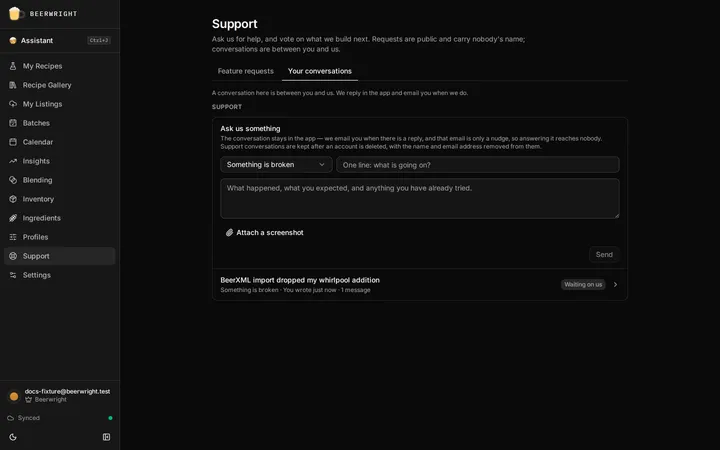The width and height of the screenshot is (720, 450).
Task: Click the Recipe Gallery icon
Action: pos(13,85)
